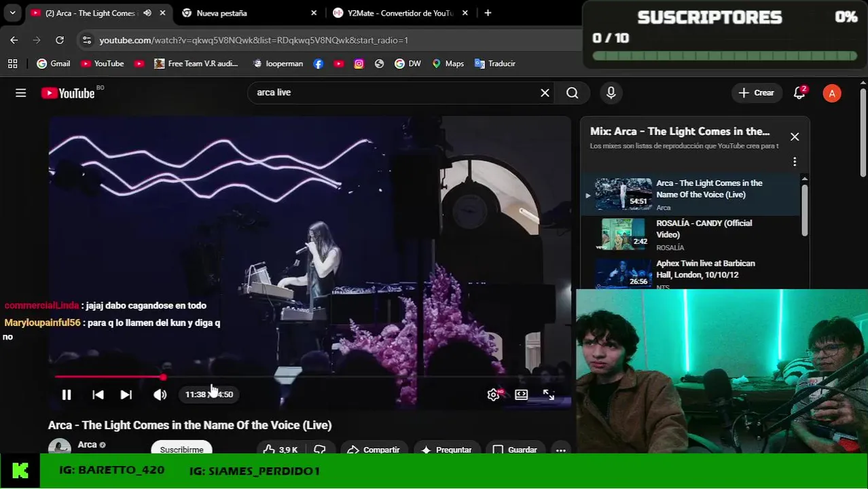Go back in browser history
This screenshot has height=489, width=868.
coord(14,40)
